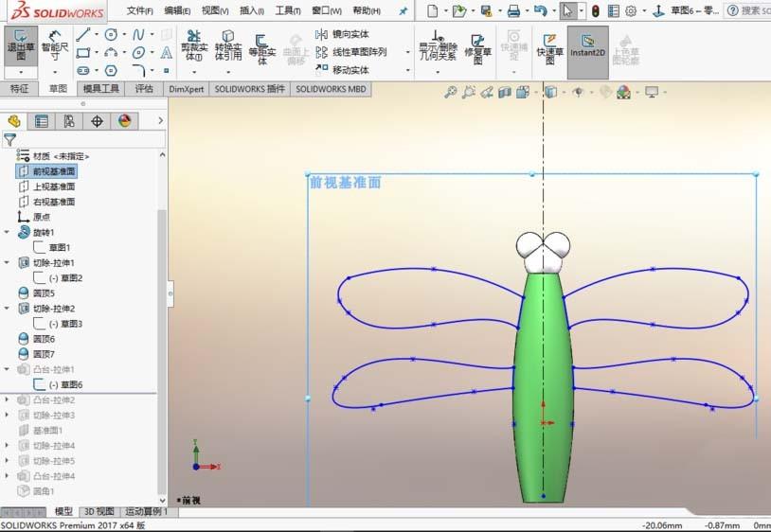Click Offset Entities (等距实体)
This screenshot has width=771, height=532.
point(261,48)
